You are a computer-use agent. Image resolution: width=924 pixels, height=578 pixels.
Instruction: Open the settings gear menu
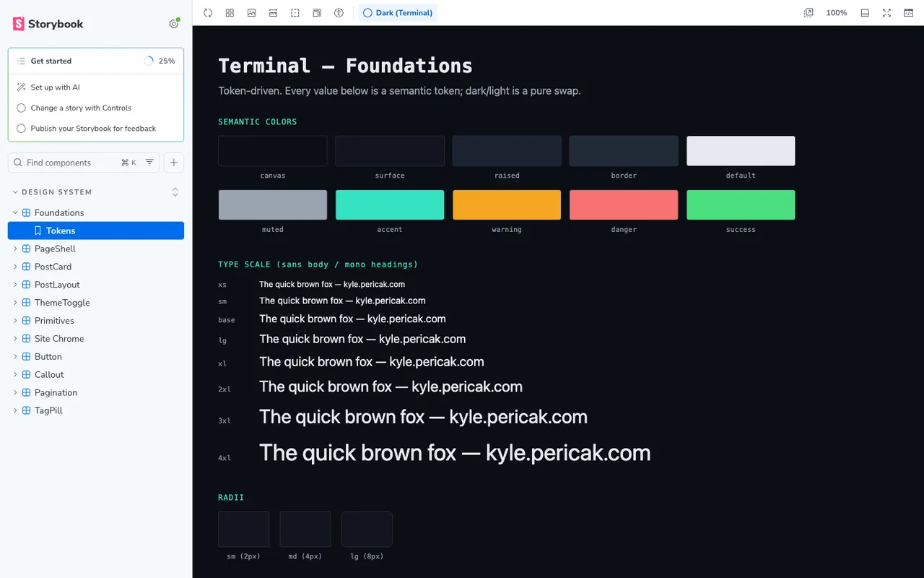pyautogui.click(x=174, y=24)
